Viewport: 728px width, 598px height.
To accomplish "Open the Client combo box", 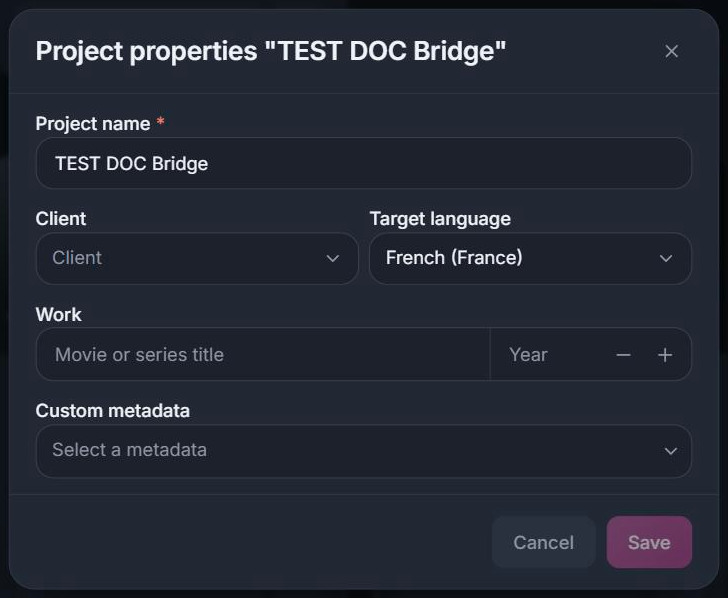I will point(197,258).
